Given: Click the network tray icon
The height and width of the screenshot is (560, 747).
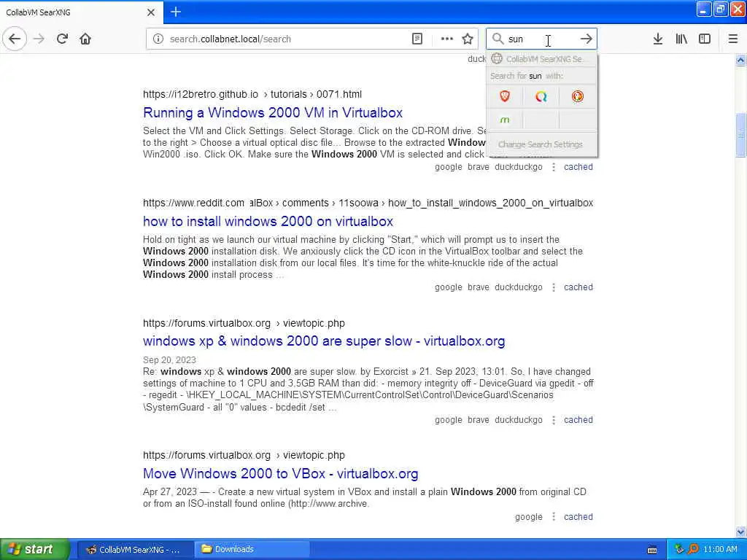Looking at the screenshot, I should point(680,550).
